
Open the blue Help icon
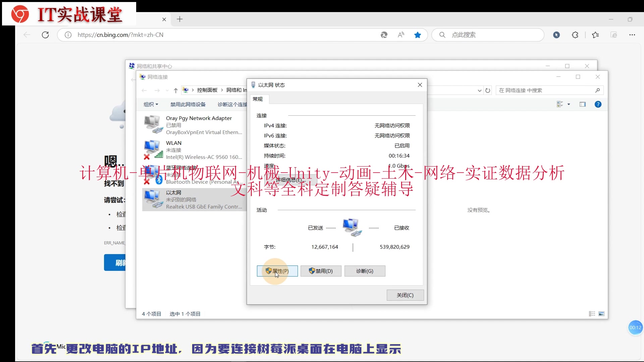point(598,104)
